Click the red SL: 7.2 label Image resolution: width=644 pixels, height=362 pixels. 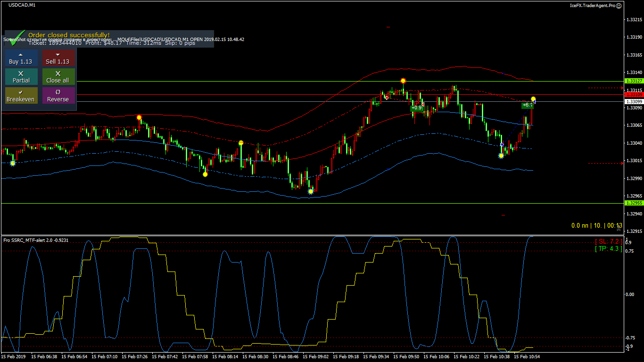(609, 241)
